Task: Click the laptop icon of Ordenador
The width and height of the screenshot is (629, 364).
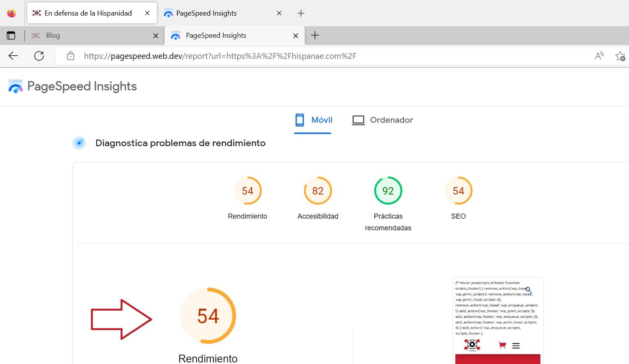Action: 358,120
